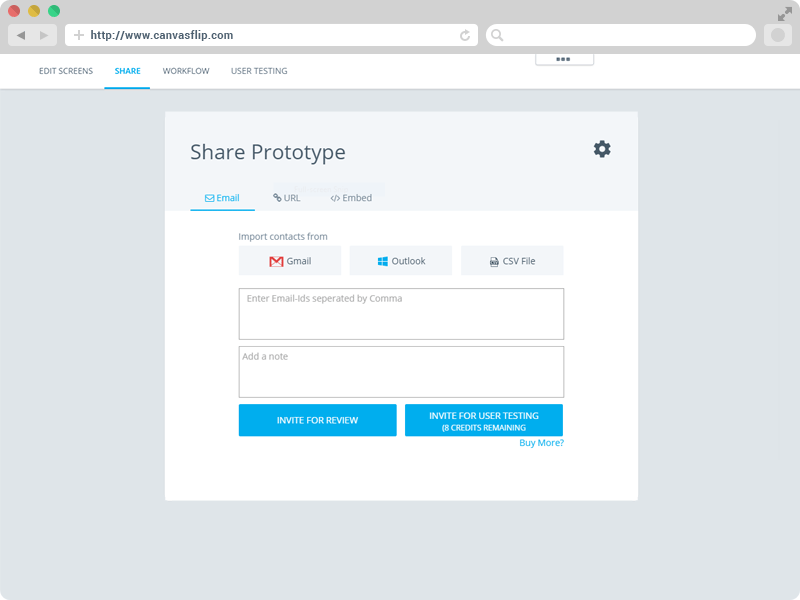Click the Buy More? link
Screen dimensions: 800x600
pos(541,442)
